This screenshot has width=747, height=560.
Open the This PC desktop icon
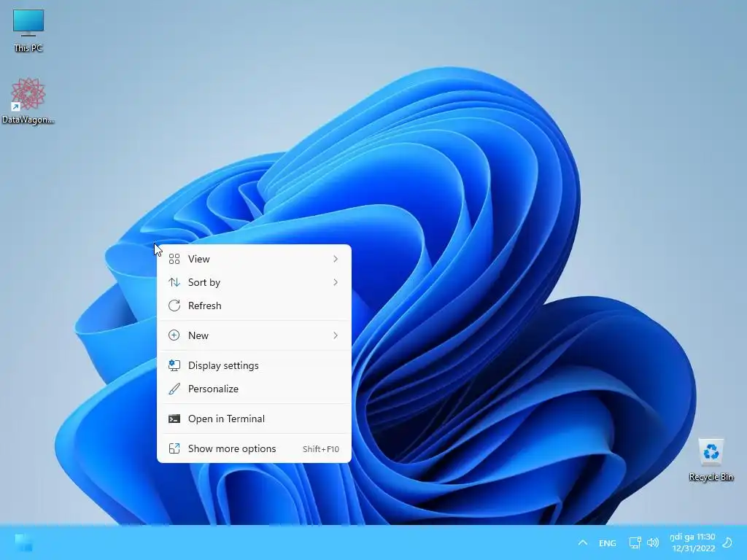[28, 30]
